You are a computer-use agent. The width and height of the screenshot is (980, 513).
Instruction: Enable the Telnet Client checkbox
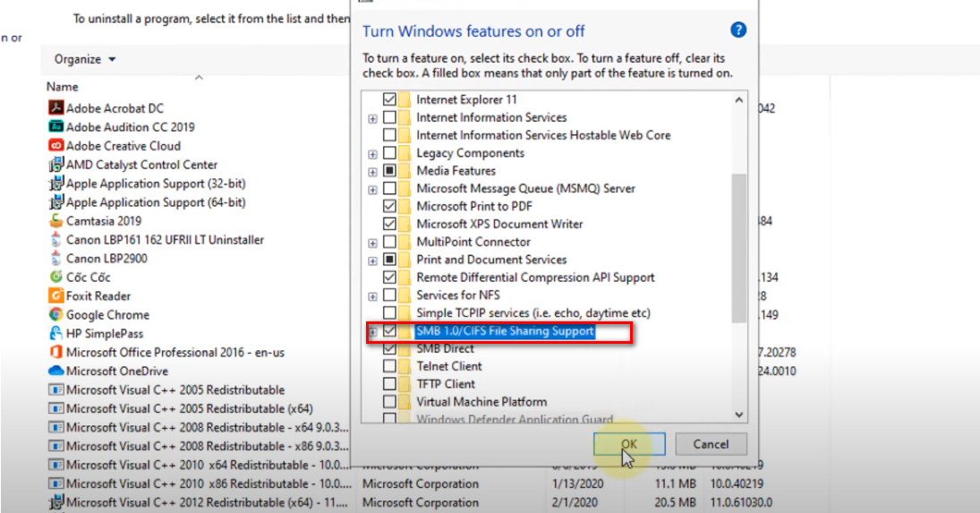[389, 366]
